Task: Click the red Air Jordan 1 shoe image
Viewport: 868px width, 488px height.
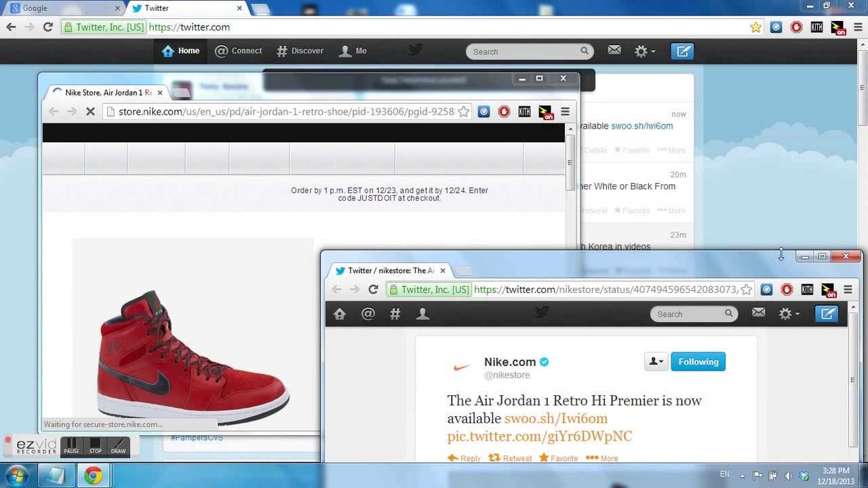Action: [x=193, y=357]
